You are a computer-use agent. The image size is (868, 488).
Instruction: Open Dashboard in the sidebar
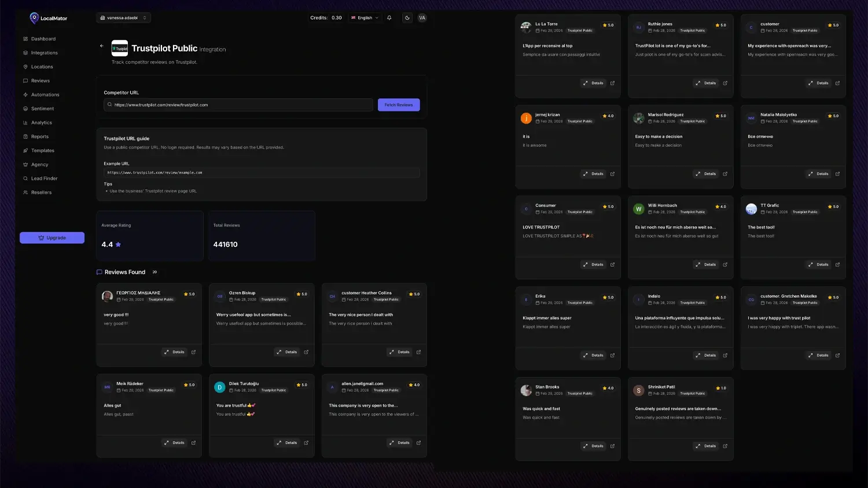39,39
